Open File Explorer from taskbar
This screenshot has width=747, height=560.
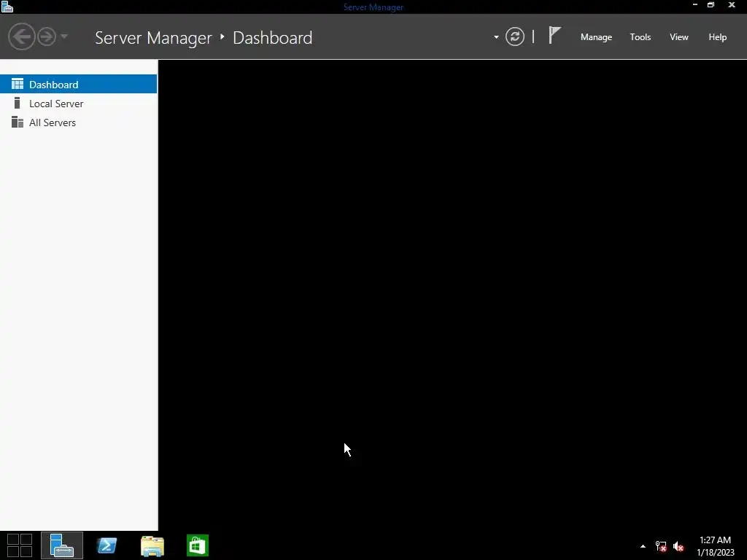[152, 545]
